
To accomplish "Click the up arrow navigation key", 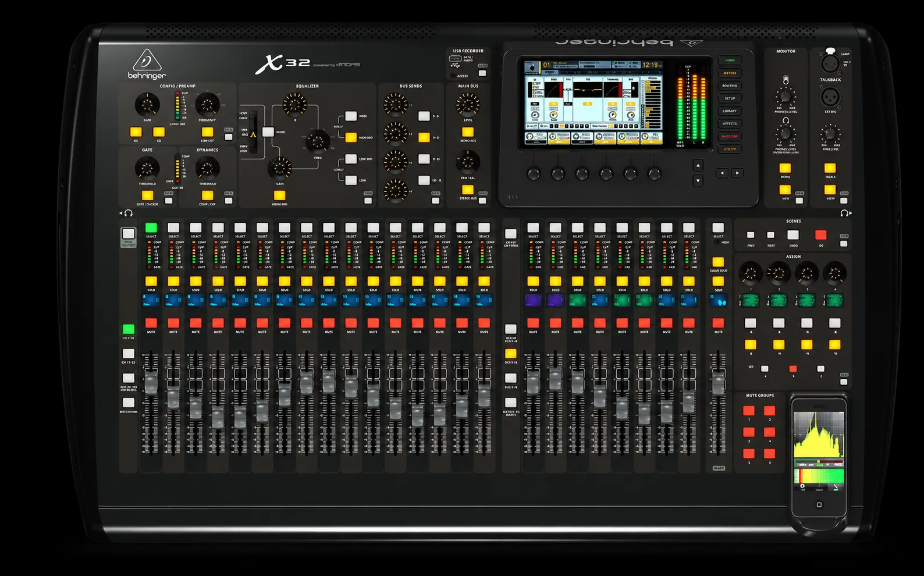I will [698, 166].
